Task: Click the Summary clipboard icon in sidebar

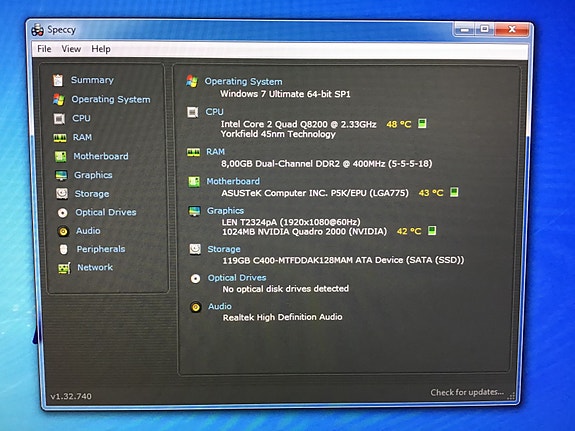Action: pyautogui.click(x=58, y=80)
